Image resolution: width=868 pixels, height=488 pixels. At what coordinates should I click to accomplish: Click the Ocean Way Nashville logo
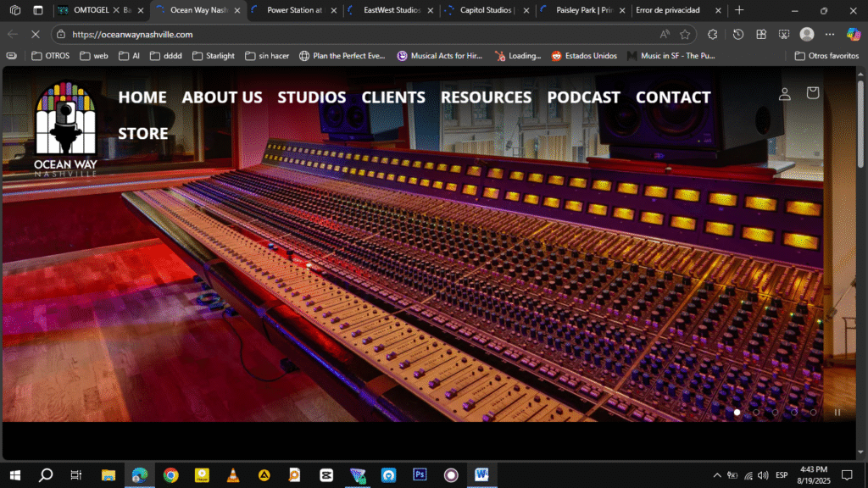tap(65, 129)
